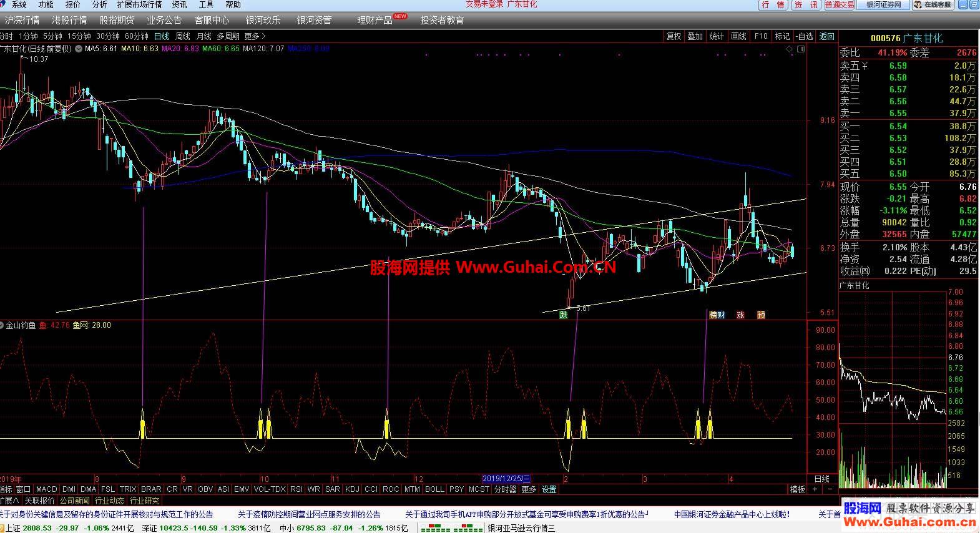This screenshot has height=533, width=980.
Task: Open 在线客服 online support
Action: coord(933,4)
